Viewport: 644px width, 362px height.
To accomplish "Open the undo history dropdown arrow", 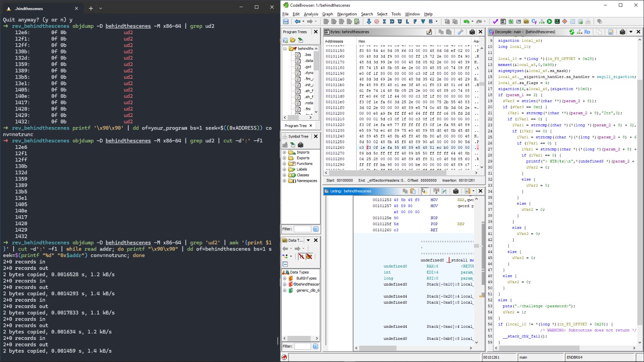I will click(472, 21).
